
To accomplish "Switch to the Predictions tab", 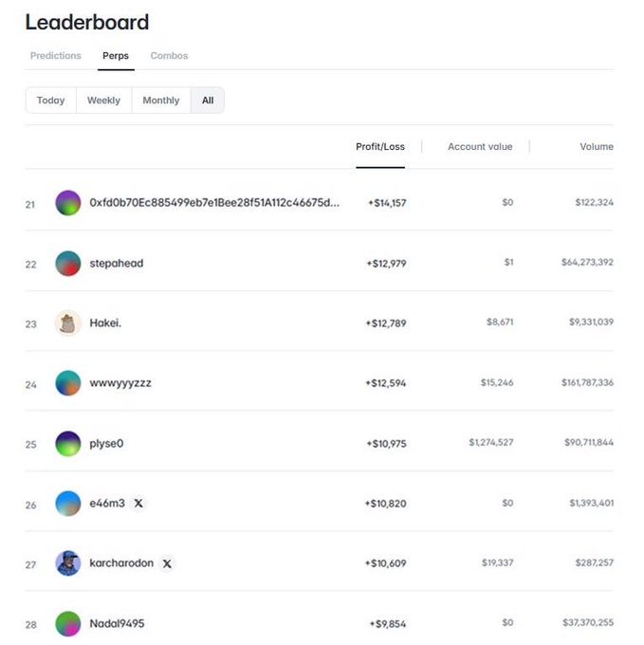I will coord(56,56).
